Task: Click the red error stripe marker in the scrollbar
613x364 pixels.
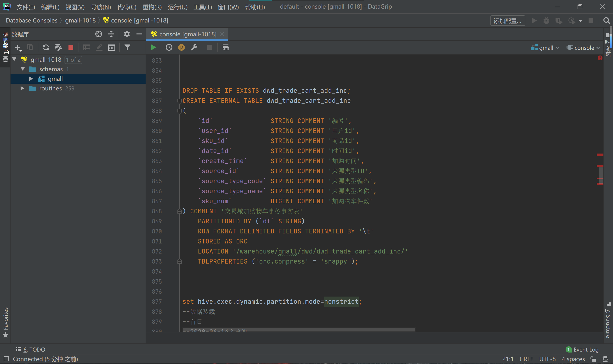Action: pos(600,155)
